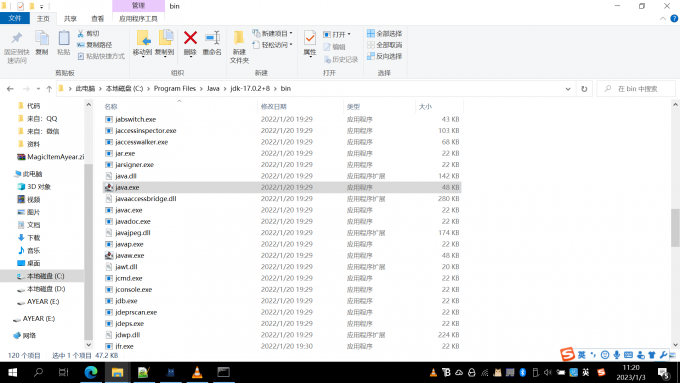
Task: Switch to the View ribbon tab
Action: (98, 18)
